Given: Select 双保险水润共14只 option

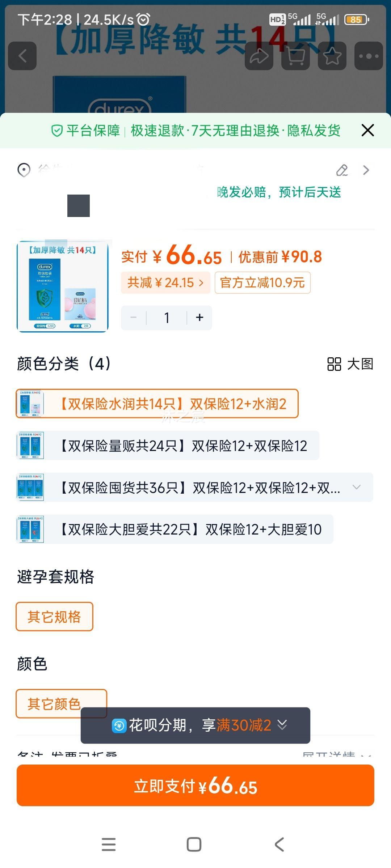Looking at the screenshot, I should (x=157, y=404).
